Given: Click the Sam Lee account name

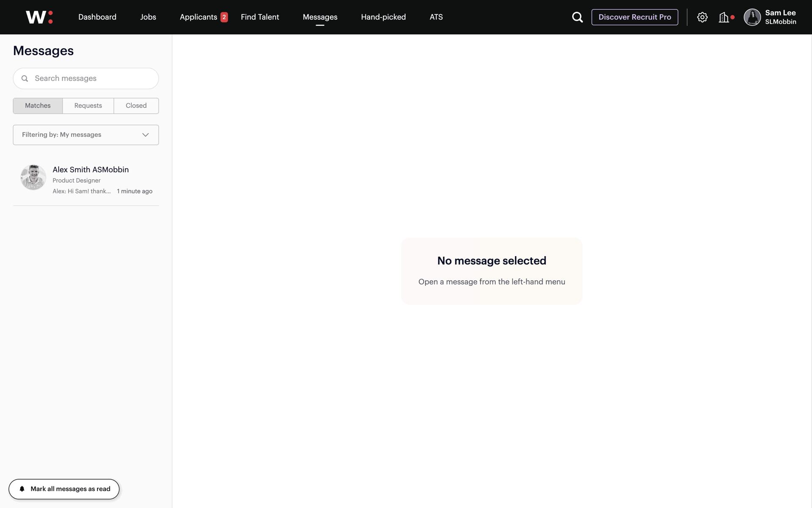Looking at the screenshot, I should (780, 13).
